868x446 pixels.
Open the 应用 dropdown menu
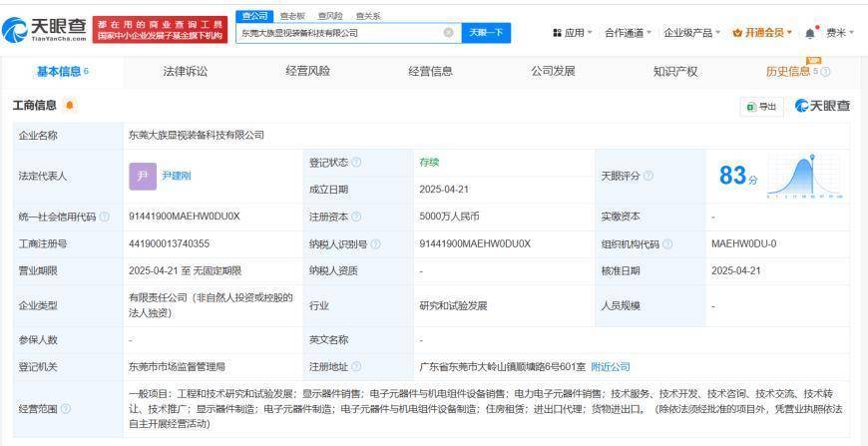(573, 33)
